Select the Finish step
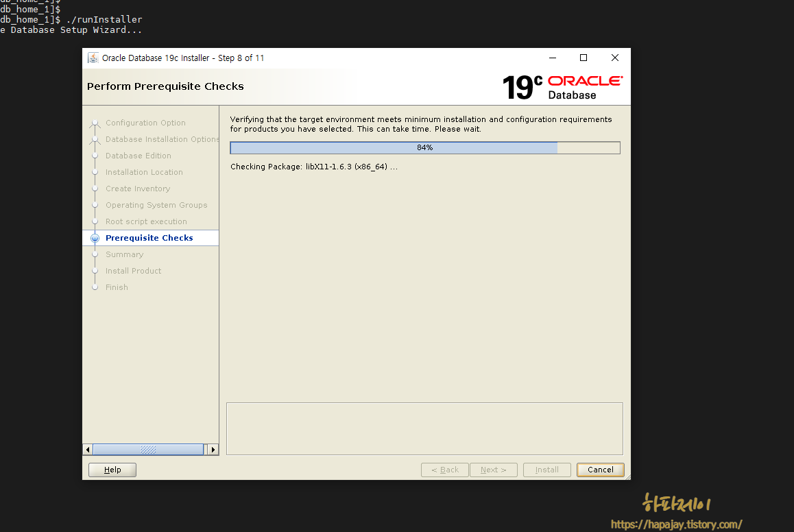794x532 pixels. pos(117,287)
